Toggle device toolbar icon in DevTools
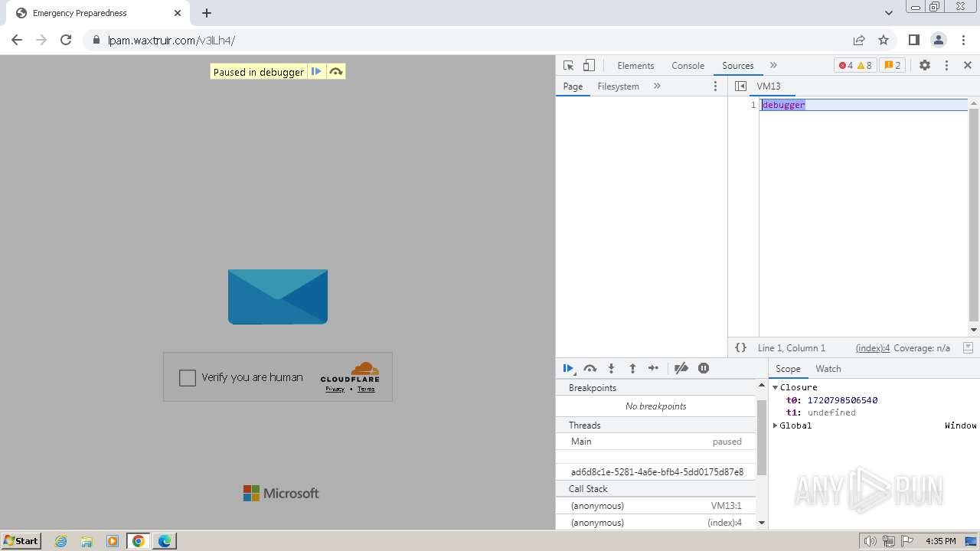This screenshot has height=551, width=980. 589,66
